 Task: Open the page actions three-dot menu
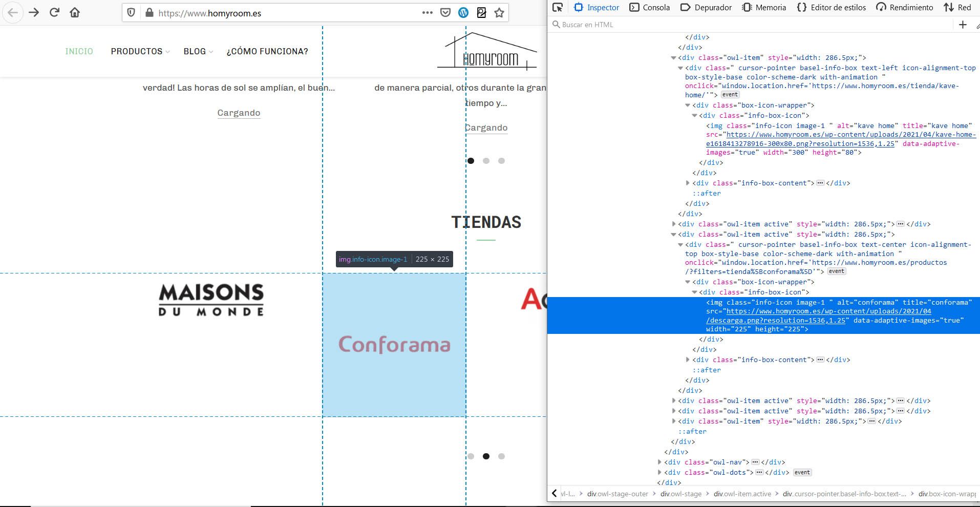[x=428, y=13]
